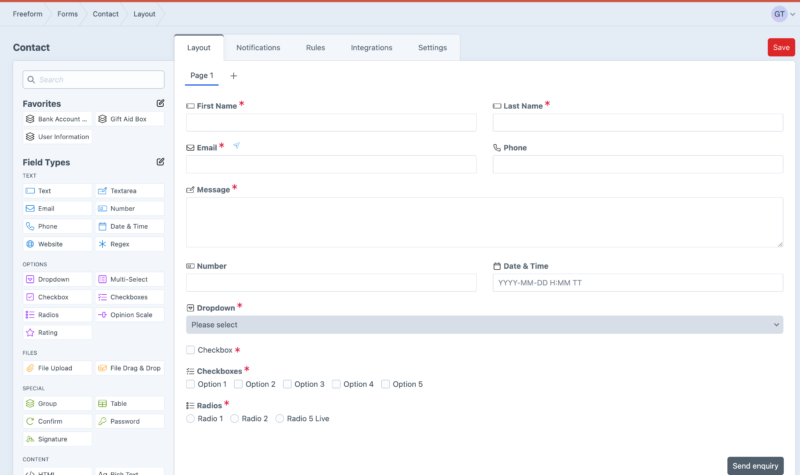Choose the Phone field type in sidebar
This screenshot has width=800, height=475.
click(x=58, y=227)
